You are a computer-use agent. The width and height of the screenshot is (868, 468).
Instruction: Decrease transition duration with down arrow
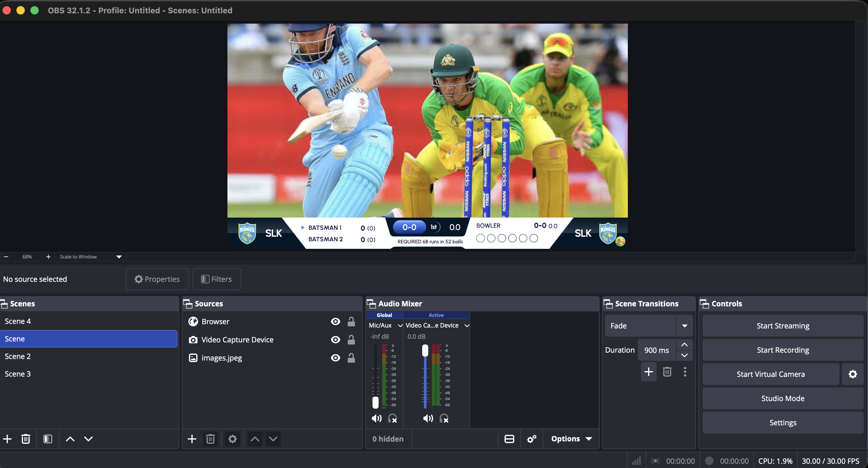[684, 355]
